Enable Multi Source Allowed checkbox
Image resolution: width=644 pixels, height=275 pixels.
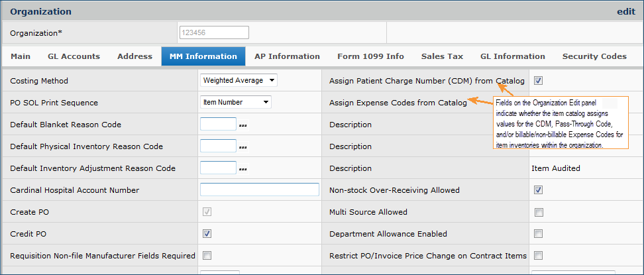pos(539,212)
